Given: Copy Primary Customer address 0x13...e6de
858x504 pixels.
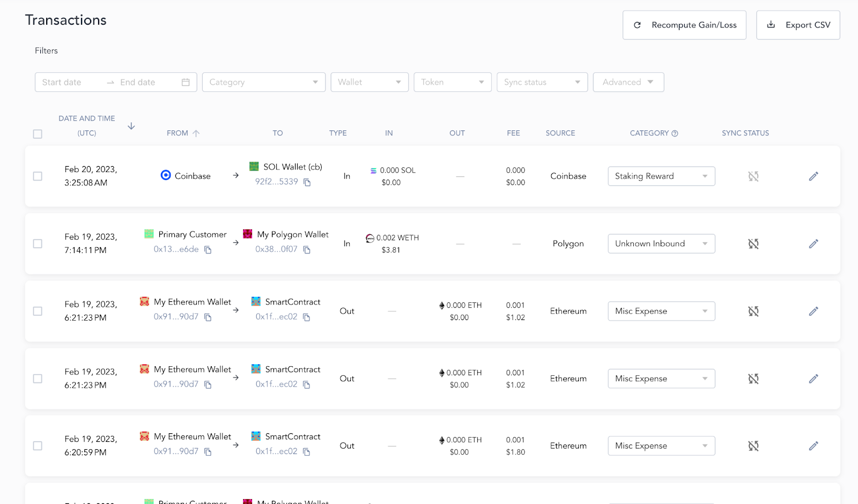Looking at the screenshot, I should click(x=208, y=250).
